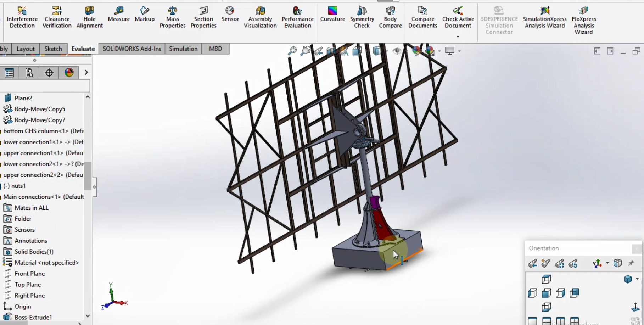This screenshot has width=644, height=325.
Task: Click feature tree scroll up arrow
Action: pos(88,97)
